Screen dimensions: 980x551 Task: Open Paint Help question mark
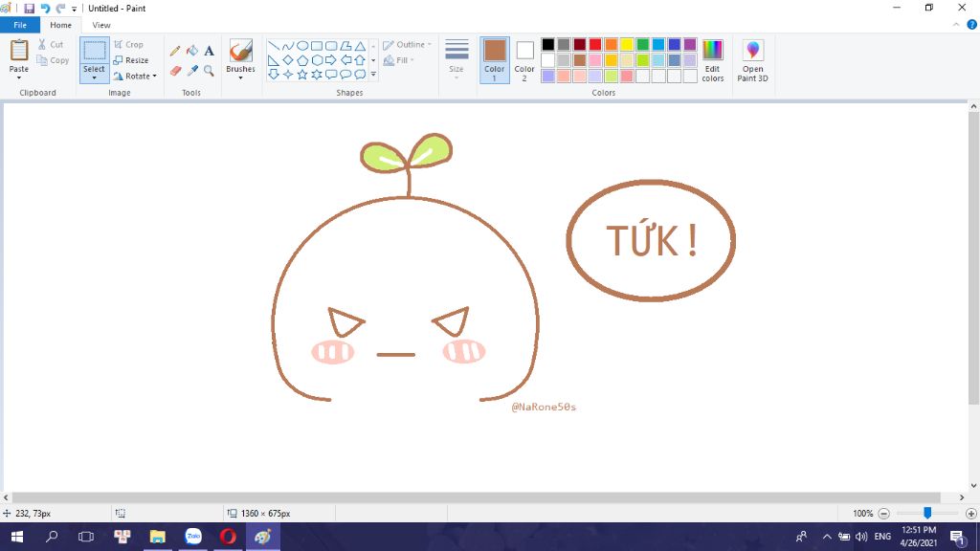[x=972, y=25]
